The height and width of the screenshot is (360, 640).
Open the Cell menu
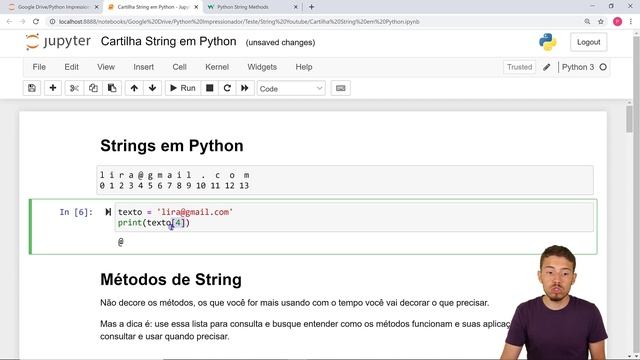179,67
